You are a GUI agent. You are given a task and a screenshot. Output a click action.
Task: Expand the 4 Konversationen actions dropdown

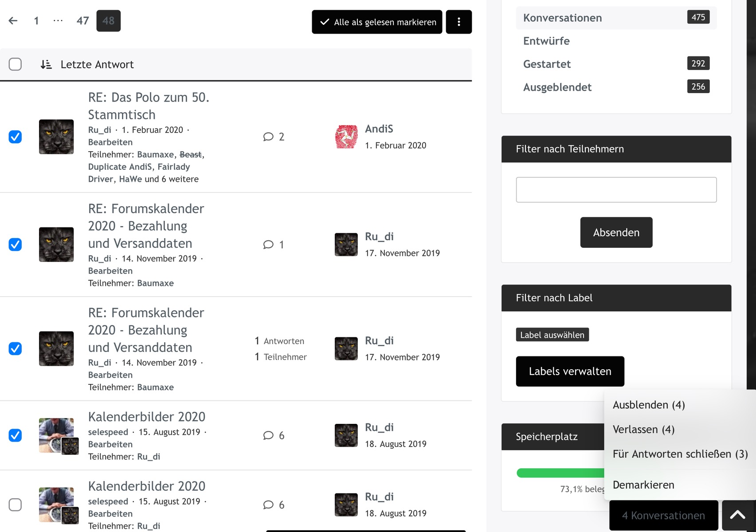[663, 516]
